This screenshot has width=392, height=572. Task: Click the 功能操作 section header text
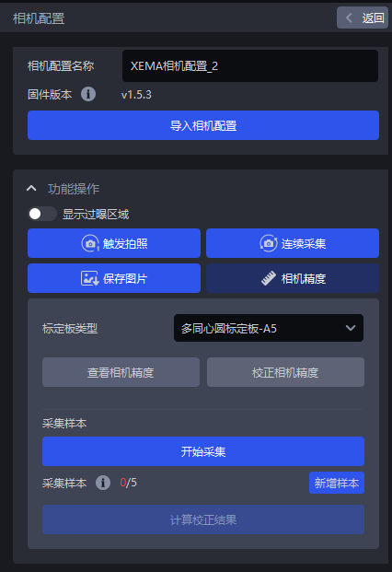click(74, 189)
